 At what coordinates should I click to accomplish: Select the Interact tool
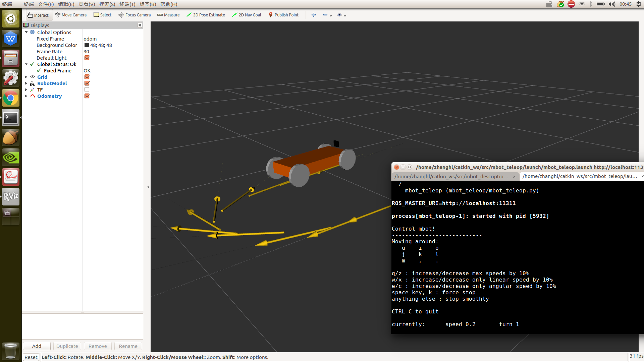click(x=38, y=15)
